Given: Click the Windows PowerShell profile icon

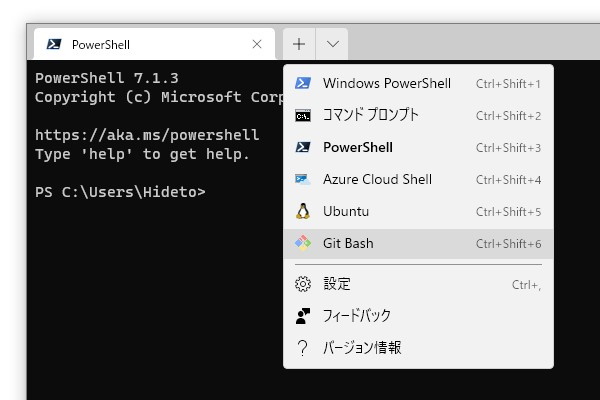Looking at the screenshot, I should [303, 83].
